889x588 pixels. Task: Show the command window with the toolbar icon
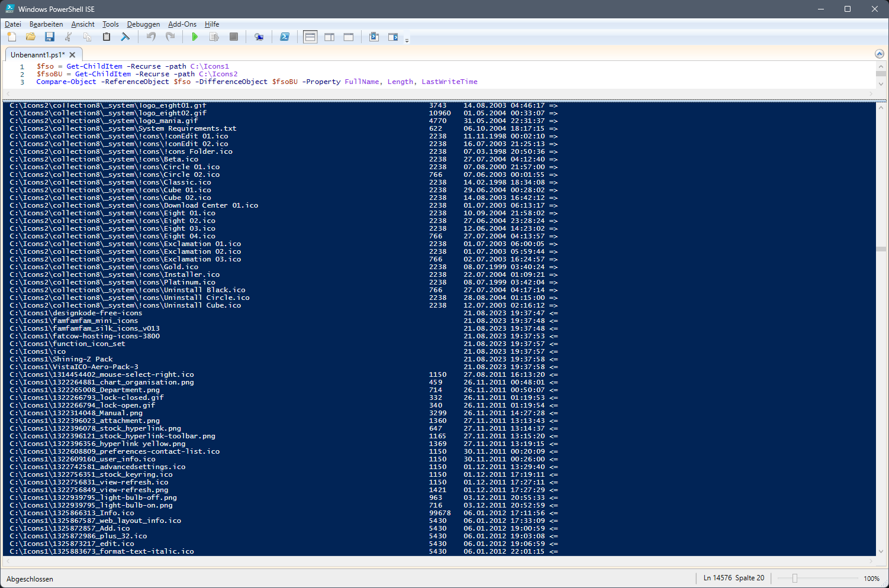374,37
